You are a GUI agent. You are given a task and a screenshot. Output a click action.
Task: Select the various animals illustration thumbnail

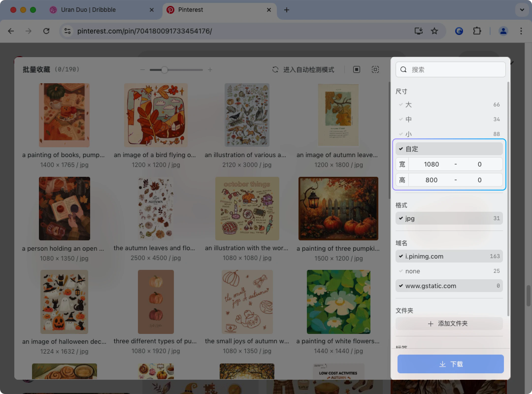(247, 115)
